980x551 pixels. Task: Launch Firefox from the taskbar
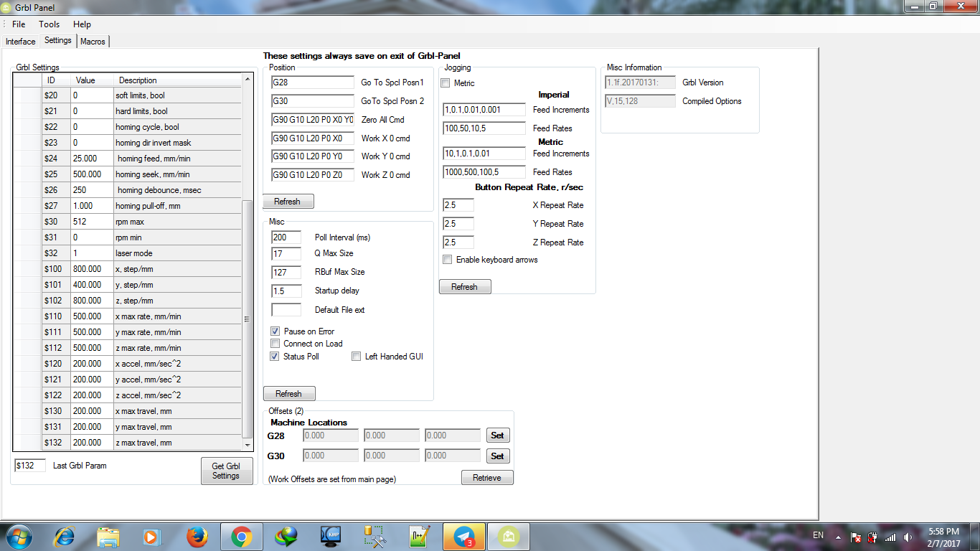point(197,536)
